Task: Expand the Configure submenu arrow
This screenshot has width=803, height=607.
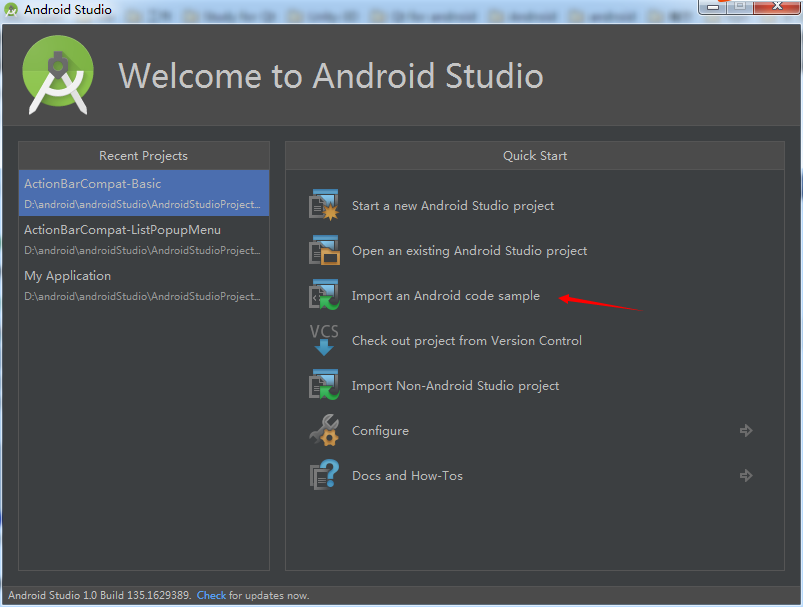Action: 746,431
